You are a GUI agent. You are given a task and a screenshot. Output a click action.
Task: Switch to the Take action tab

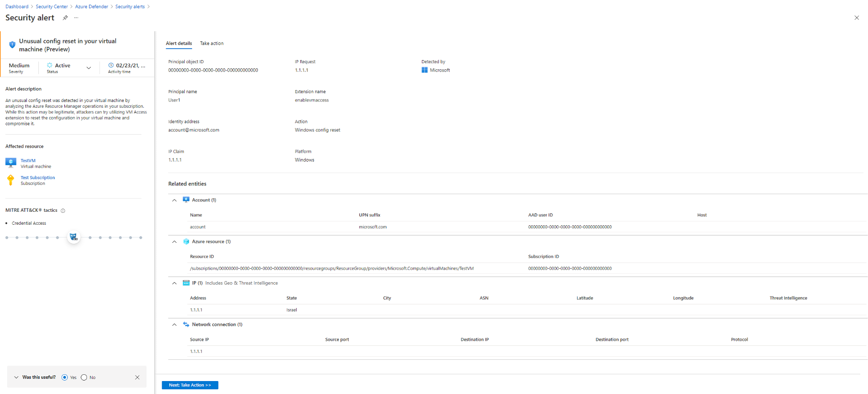point(212,43)
